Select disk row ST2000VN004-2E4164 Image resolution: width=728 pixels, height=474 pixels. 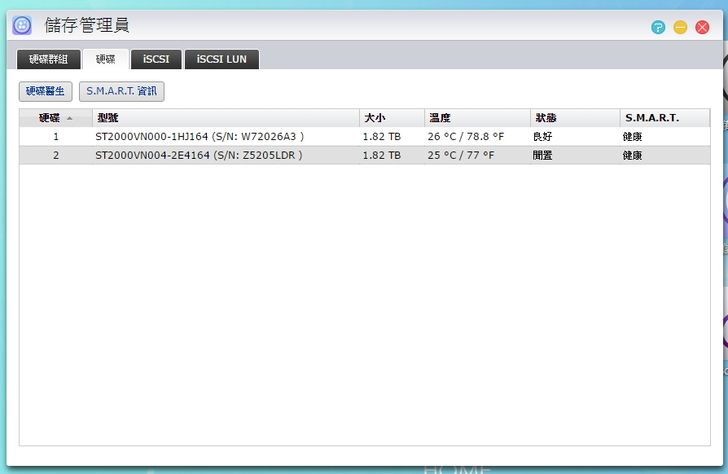[x=364, y=155]
